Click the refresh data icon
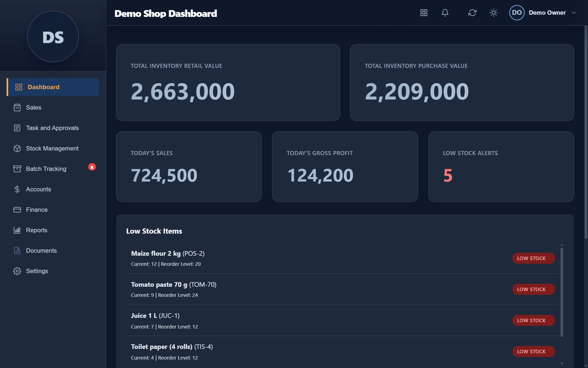Viewport: 588px width, 368px height. click(472, 13)
